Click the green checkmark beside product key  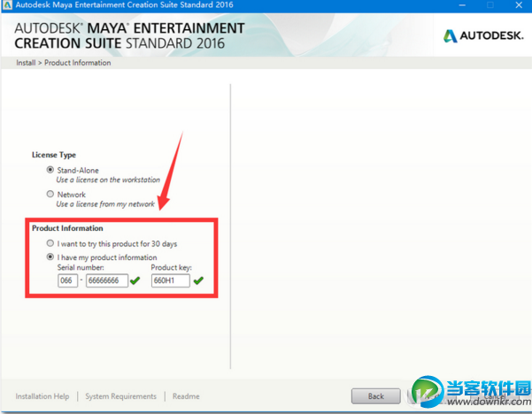pyautogui.click(x=198, y=280)
